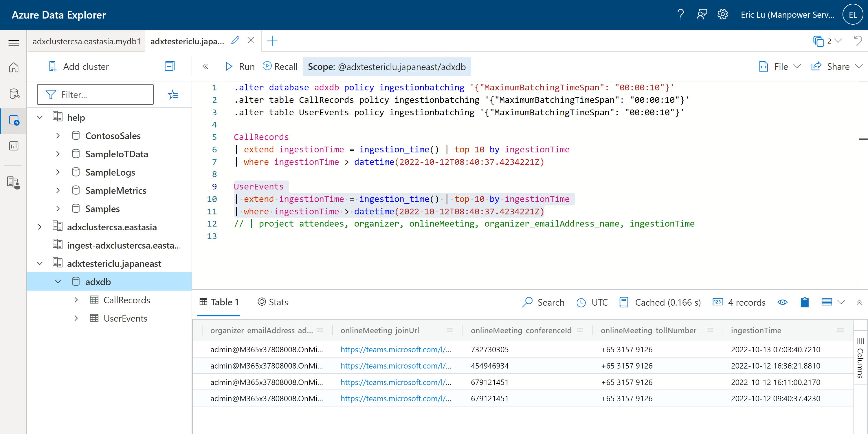Open the feedback icon in header
Screen dimensions: 868x434
point(702,15)
